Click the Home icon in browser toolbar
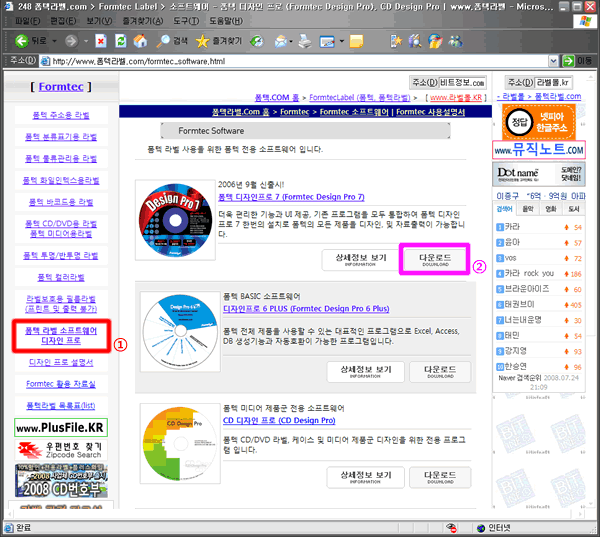 (x=141, y=41)
